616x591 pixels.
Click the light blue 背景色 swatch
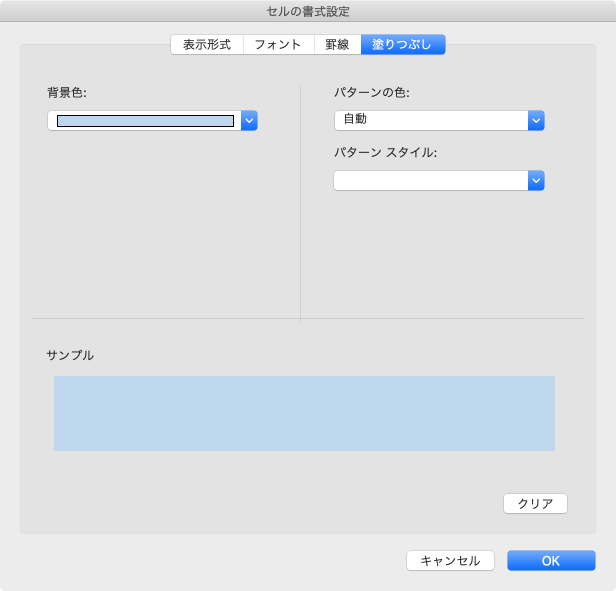[x=145, y=121]
